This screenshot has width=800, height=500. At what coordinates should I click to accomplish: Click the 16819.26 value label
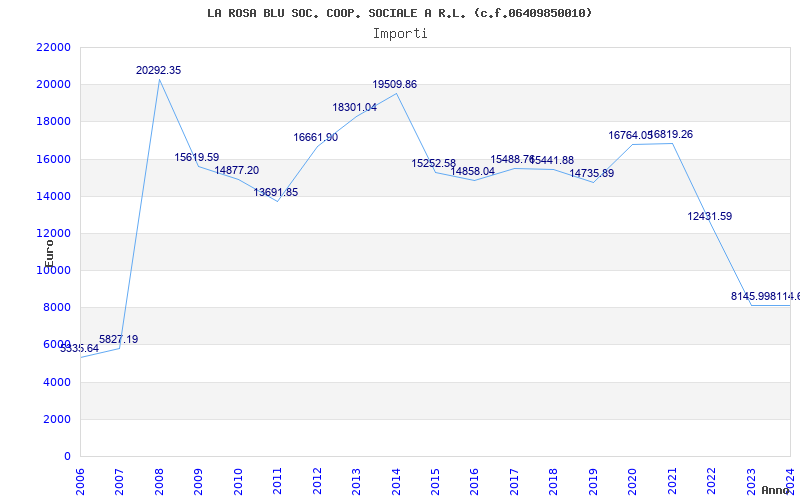pyautogui.click(x=670, y=135)
